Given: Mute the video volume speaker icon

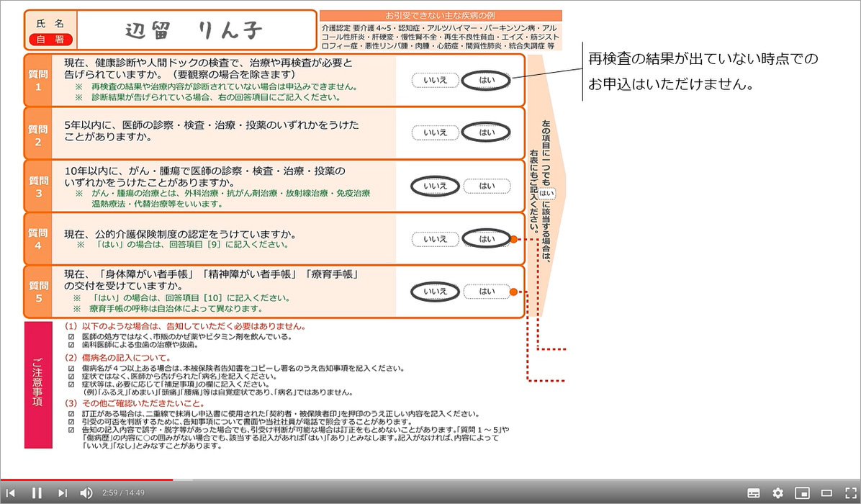Looking at the screenshot, I should [86, 493].
